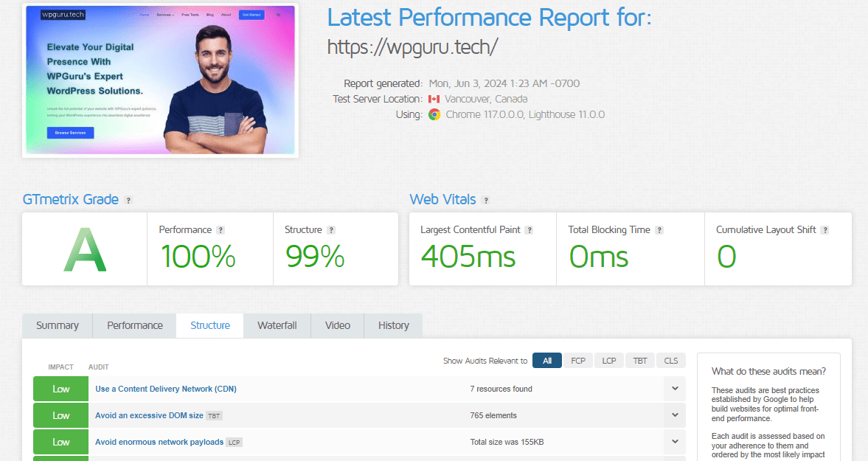868x461 pixels.
Task: Click Total Blocking Time help icon
Action: [659, 230]
